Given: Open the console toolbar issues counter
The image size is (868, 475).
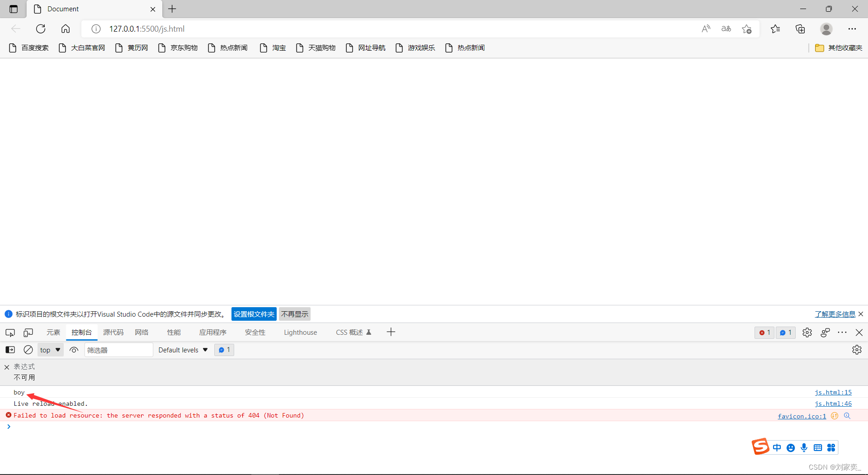Looking at the screenshot, I should (x=224, y=350).
